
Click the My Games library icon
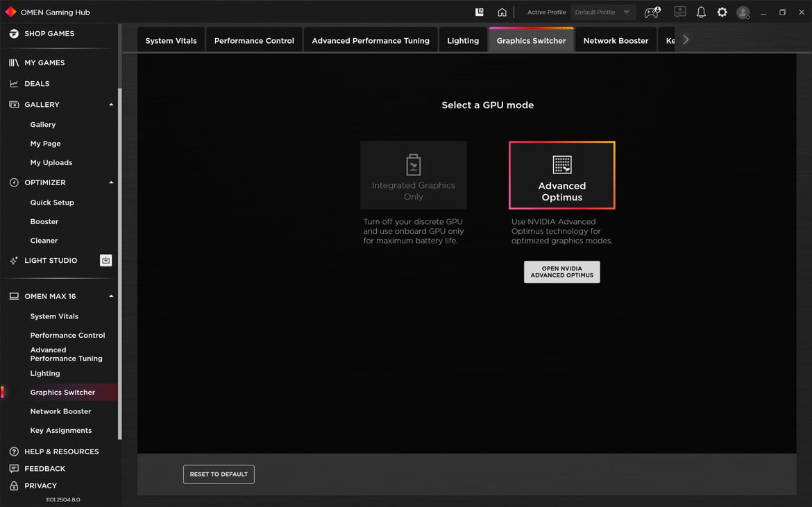click(14, 62)
